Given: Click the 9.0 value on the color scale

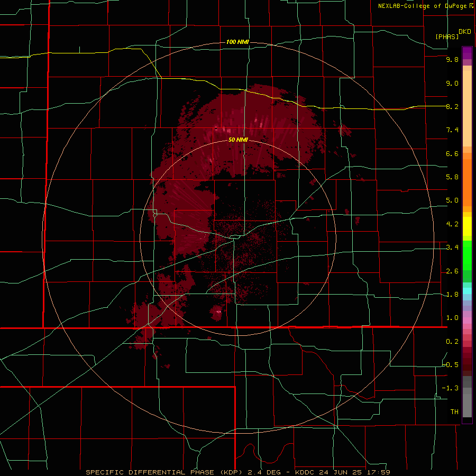Looking at the screenshot, I should tap(452, 83).
